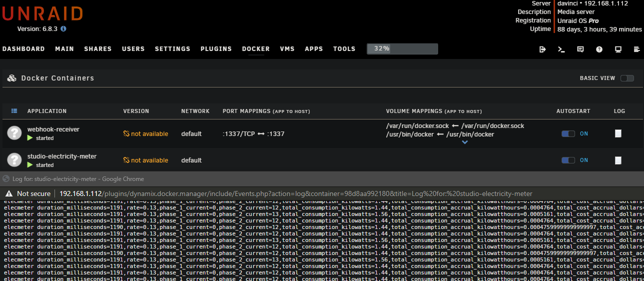The image size is (644, 281).
Task: Click webhook-receiver 'started' status text
Action: [x=44, y=138]
